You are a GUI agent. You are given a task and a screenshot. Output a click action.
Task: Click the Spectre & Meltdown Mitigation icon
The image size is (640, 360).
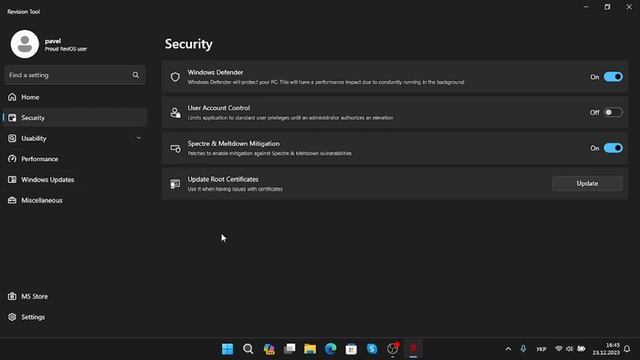point(175,148)
